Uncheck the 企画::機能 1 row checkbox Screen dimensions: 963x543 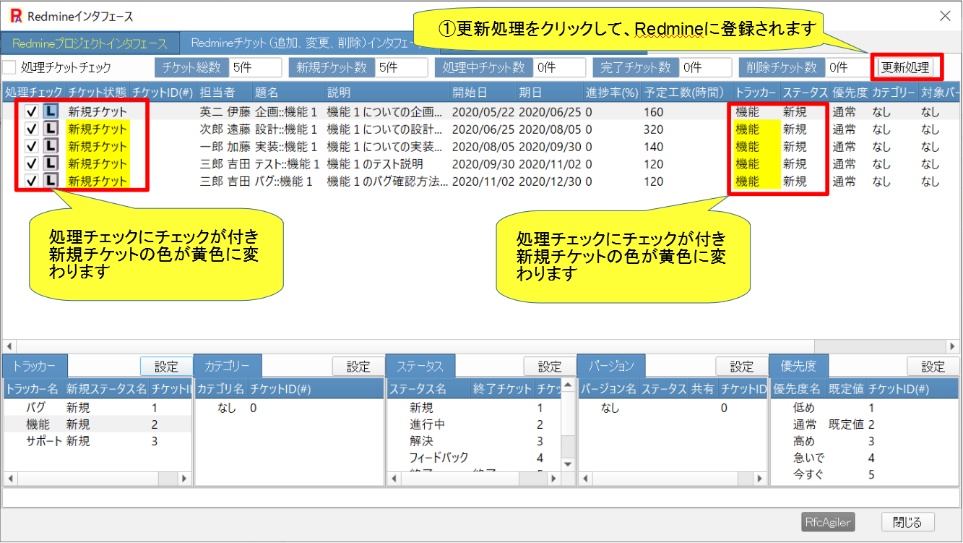[x=31, y=111]
